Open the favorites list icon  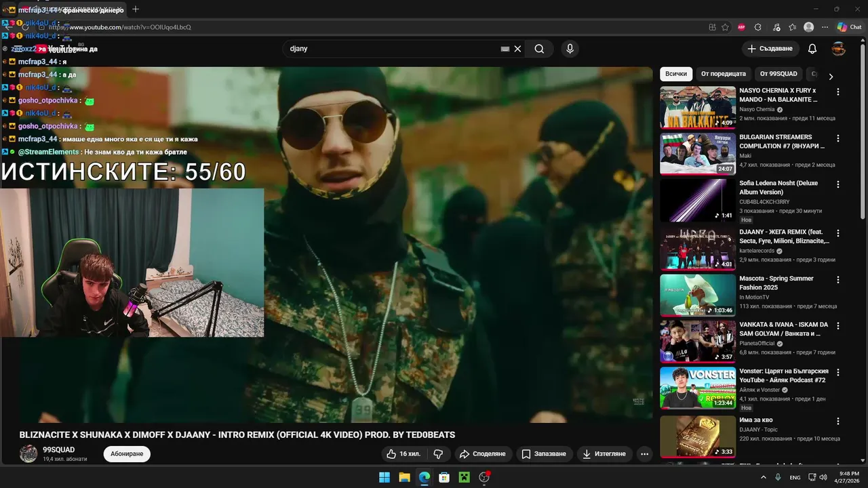coord(793,27)
